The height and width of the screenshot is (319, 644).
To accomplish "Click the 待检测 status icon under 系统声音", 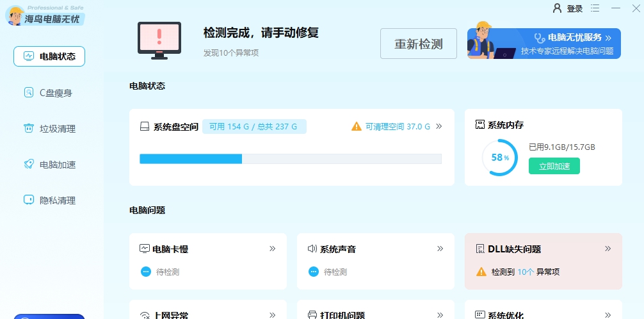I will (x=314, y=272).
